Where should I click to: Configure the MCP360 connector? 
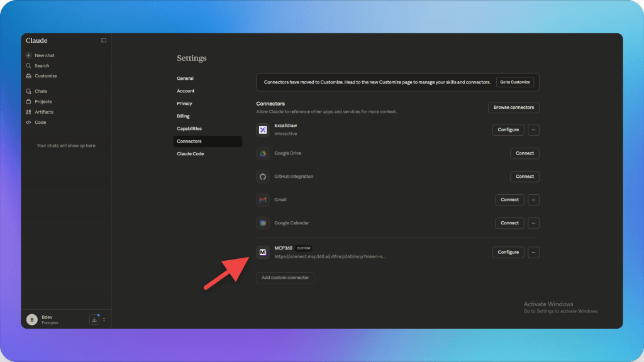click(508, 252)
